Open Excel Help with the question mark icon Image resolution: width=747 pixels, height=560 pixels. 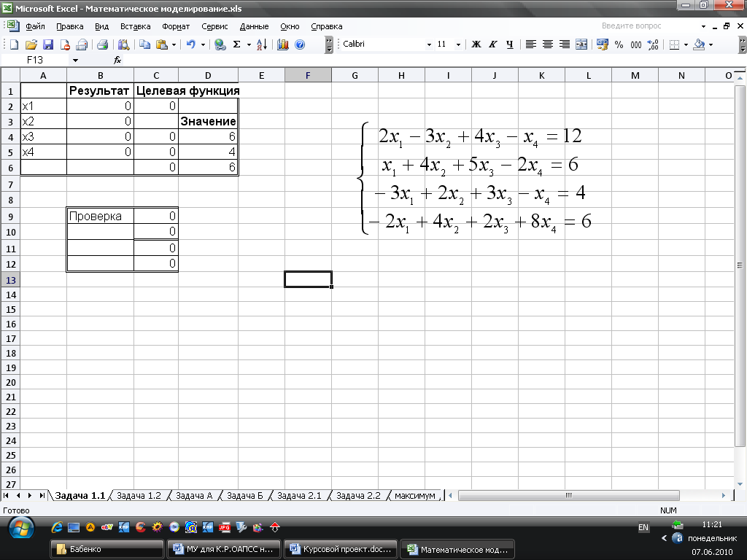(x=300, y=44)
